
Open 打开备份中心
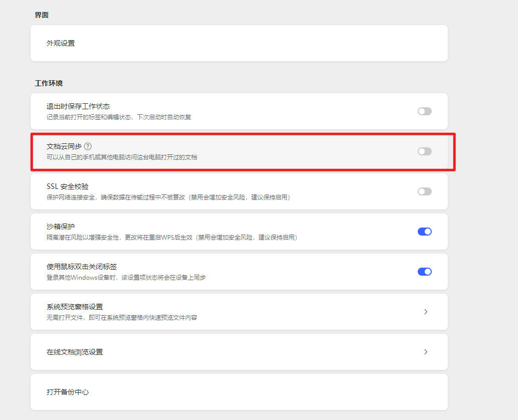[68, 392]
